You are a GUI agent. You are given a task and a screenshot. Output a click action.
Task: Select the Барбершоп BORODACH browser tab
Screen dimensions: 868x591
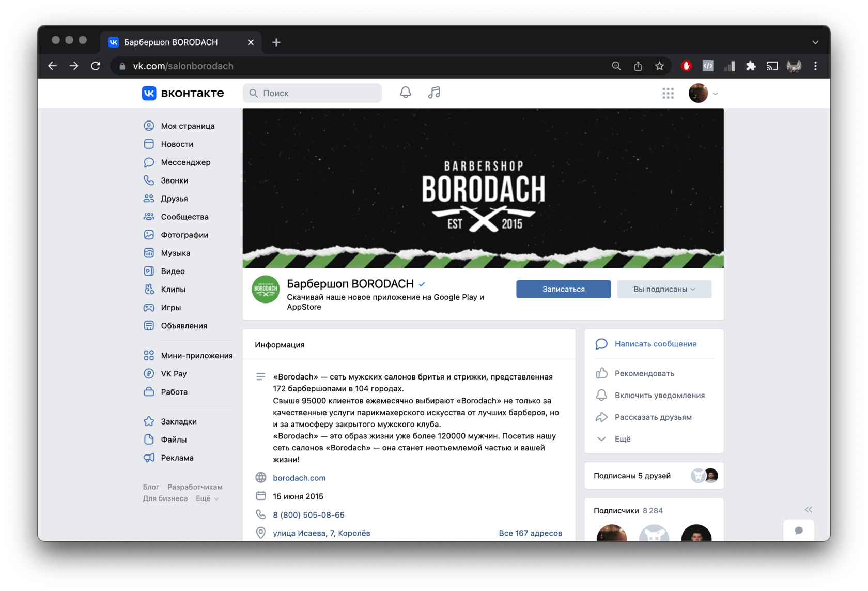coord(181,42)
